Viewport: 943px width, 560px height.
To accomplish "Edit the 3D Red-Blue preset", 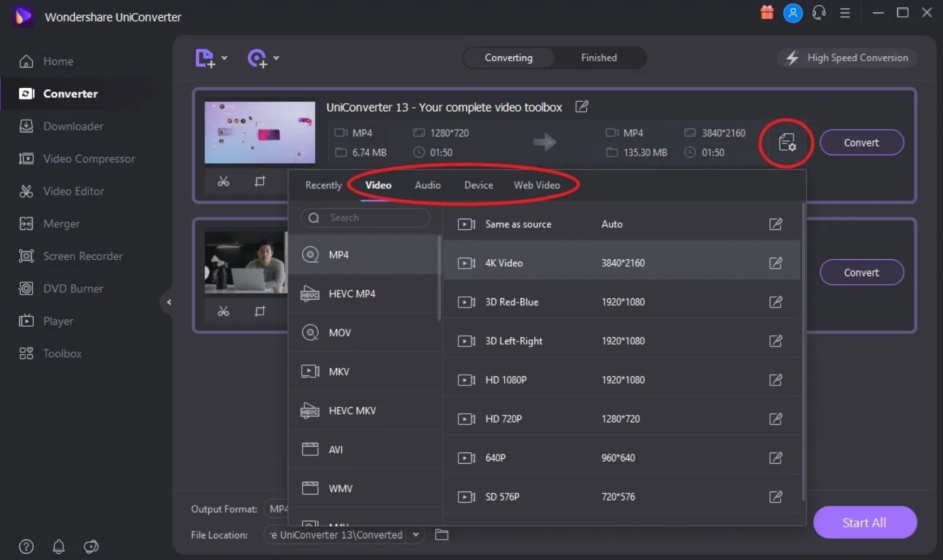I will pos(776,302).
